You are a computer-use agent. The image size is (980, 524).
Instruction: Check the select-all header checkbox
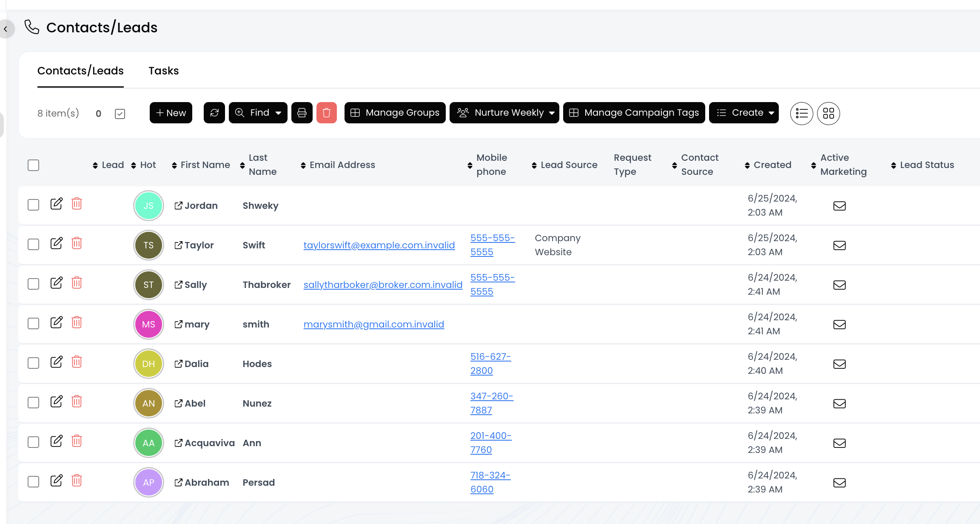click(33, 165)
